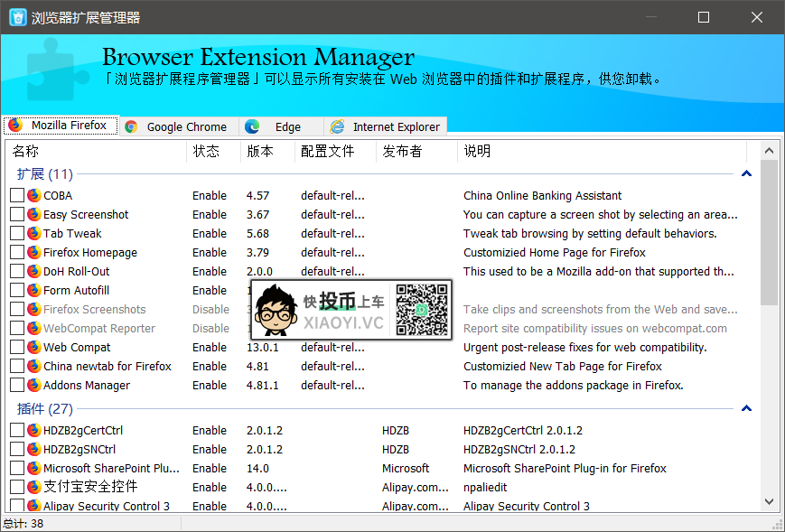Click the Firefox icon beside Form Autofill

click(34, 290)
